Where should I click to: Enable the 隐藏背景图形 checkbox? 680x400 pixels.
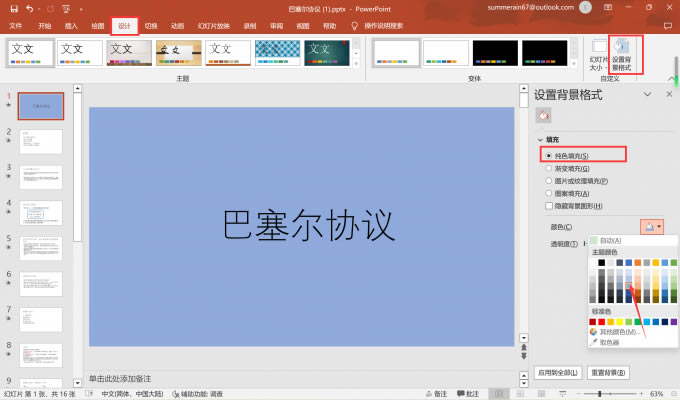(547, 205)
